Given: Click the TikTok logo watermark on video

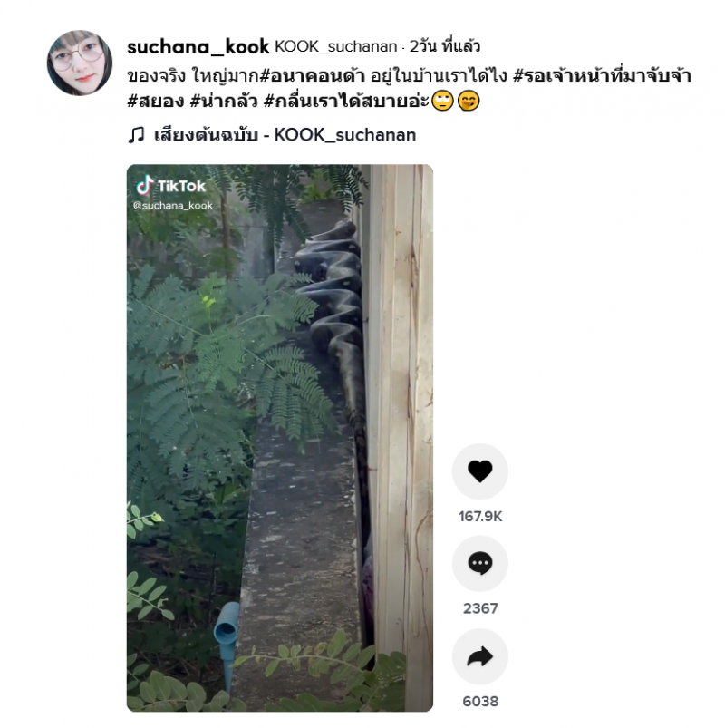Looking at the screenshot, I should pos(170,186).
